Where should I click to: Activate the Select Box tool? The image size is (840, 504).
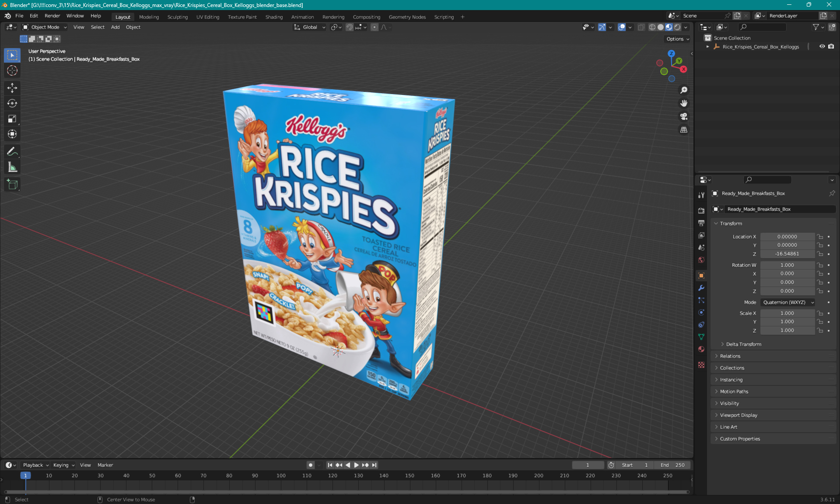pyautogui.click(x=12, y=55)
